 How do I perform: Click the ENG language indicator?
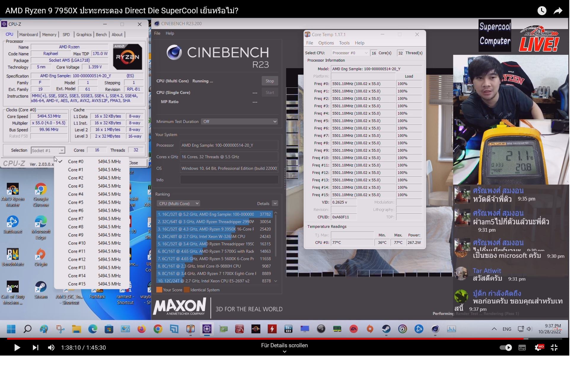(507, 329)
